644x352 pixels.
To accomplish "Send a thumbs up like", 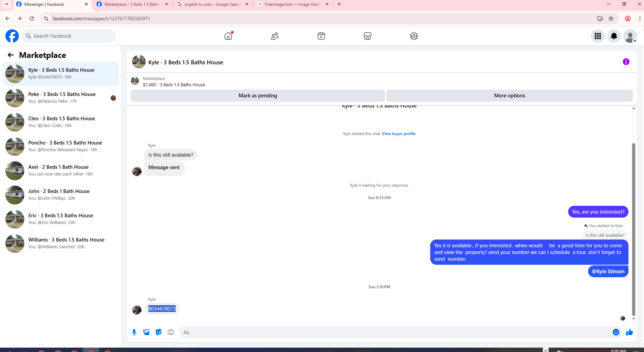I will click(630, 332).
